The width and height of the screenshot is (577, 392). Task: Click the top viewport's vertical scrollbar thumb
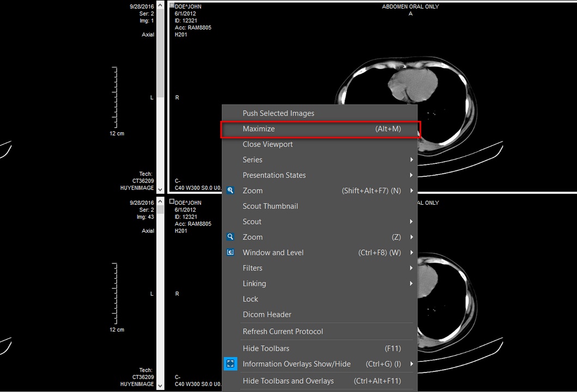tap(160, 52)
